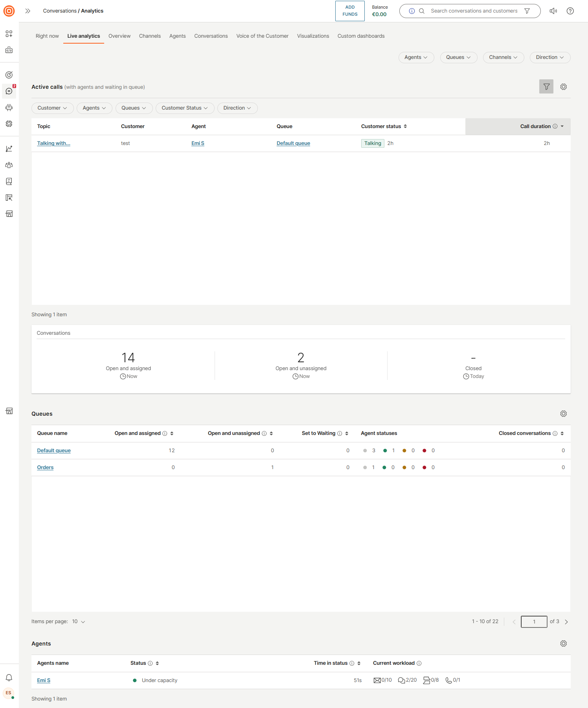
Task: Sort Agents table by Status column
Action: pos(157,663)
